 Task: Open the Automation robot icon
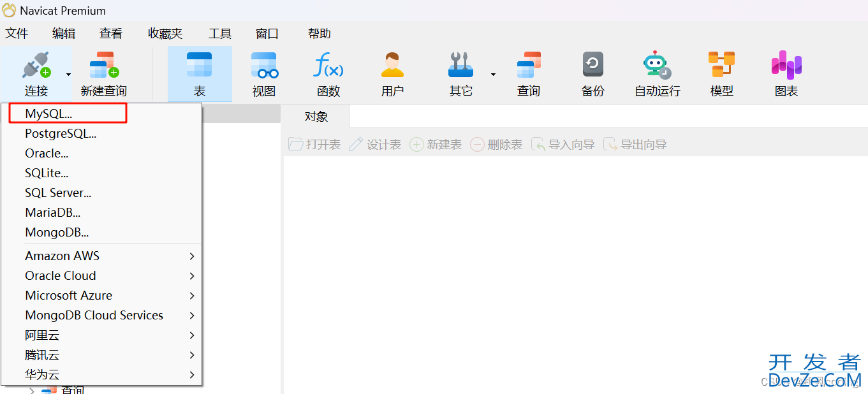658,66
